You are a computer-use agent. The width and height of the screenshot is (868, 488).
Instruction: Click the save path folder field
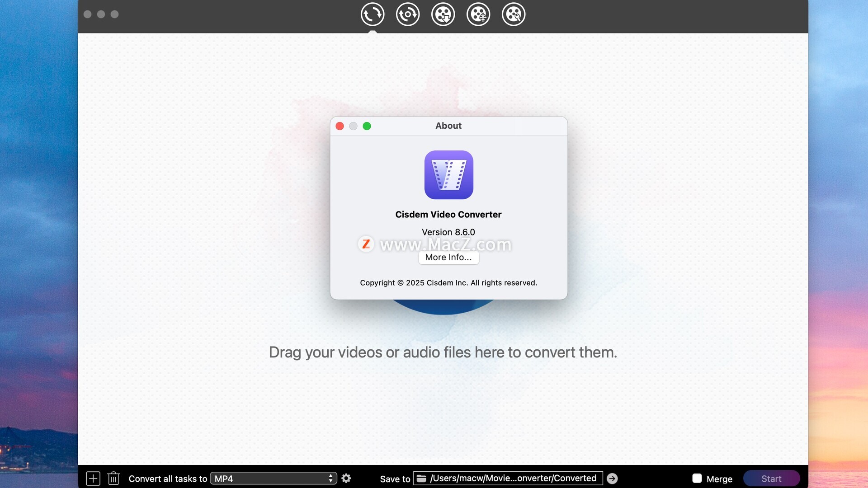click(508, 479)
